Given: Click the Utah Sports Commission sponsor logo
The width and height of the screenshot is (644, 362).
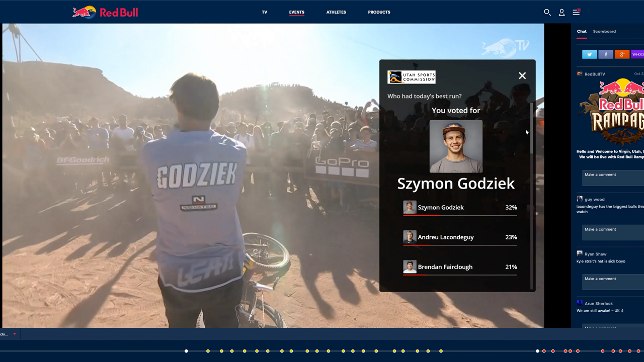Looking at the screenshot, I should [412, 77].
